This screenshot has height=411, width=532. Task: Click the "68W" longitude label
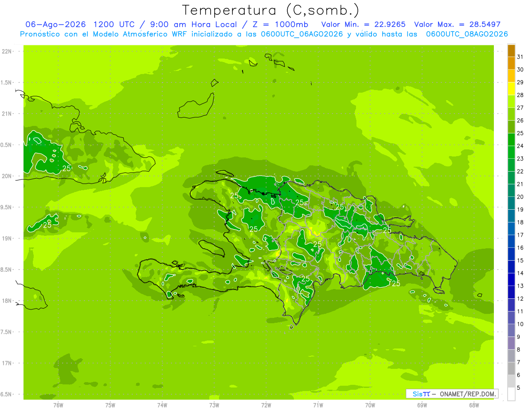[x=474, y=405]
